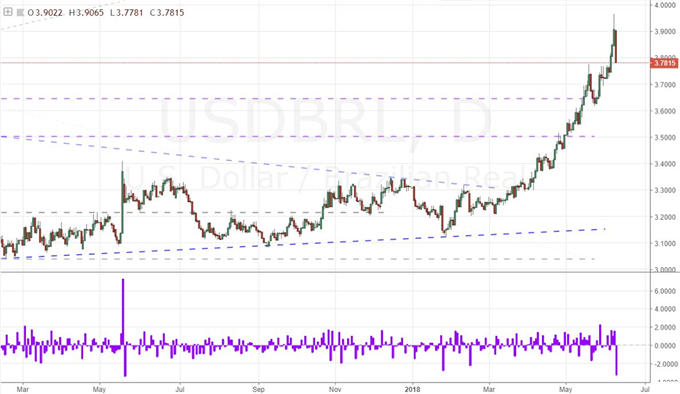The height and width of the screenshot is (394, 680).
Task: Select the 3.5000 price axis label
Action: click(665, 138)
